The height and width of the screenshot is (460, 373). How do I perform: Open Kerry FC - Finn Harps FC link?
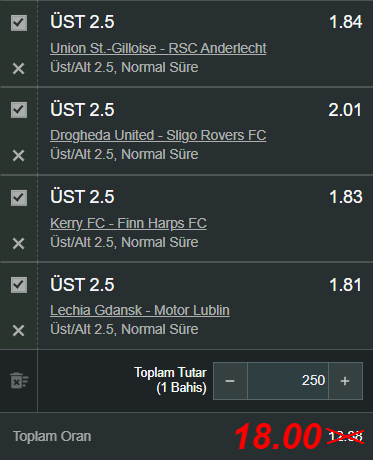pyautogui.click(x=128, y=223)
